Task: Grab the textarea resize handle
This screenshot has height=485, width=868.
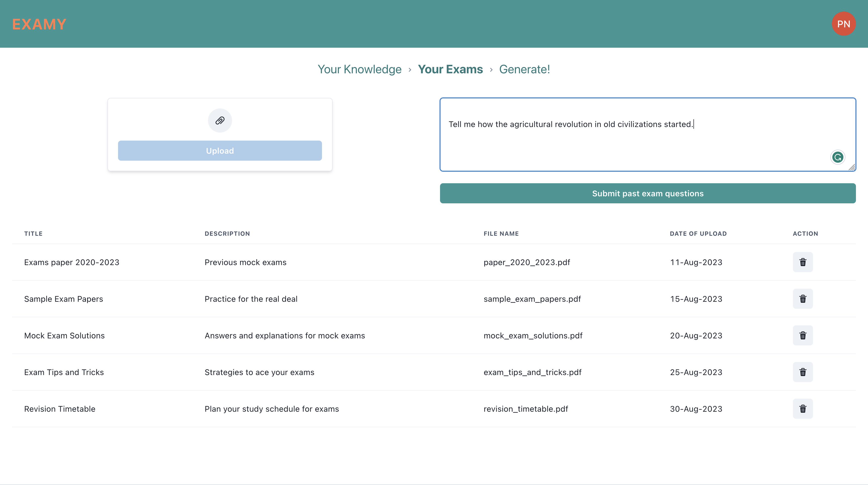Action: (852, 167)
